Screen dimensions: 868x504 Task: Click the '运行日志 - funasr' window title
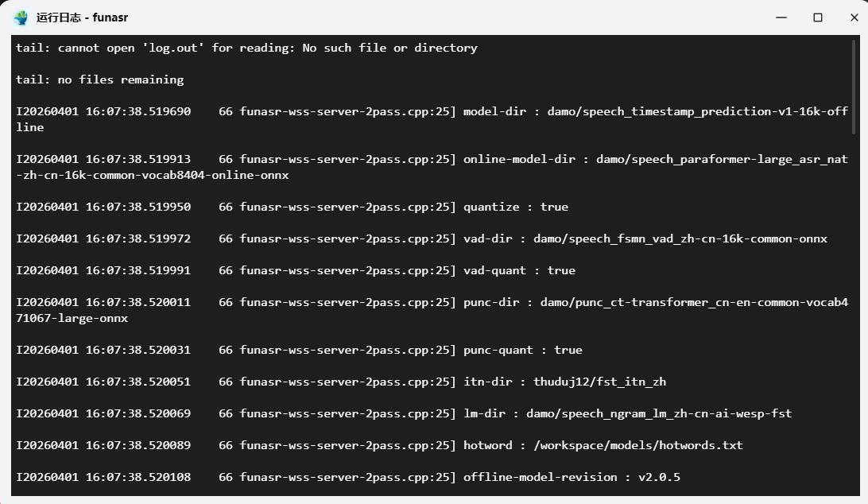coord(82,17)
